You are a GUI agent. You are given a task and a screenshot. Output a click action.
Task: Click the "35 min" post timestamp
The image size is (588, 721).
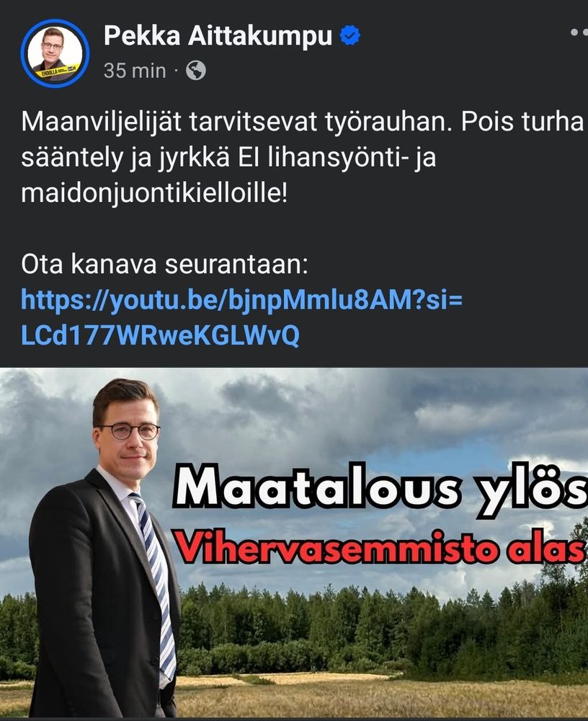pyautogui.click(x=135, y=71)
